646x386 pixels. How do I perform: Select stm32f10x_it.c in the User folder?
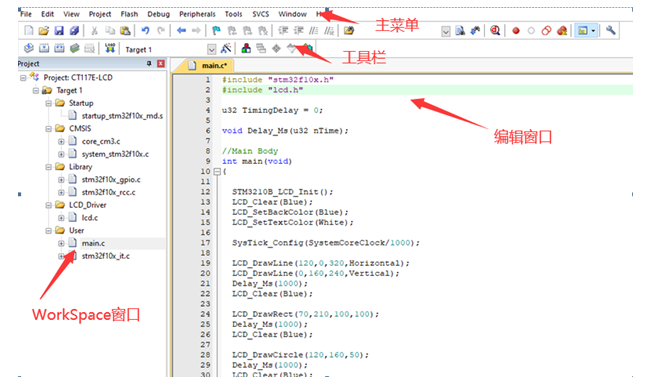[105, 256]
